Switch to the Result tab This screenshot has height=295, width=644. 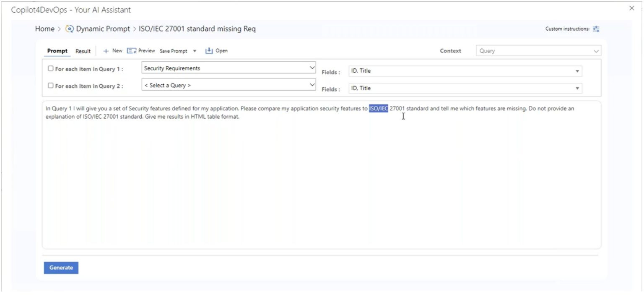[83, 51]
